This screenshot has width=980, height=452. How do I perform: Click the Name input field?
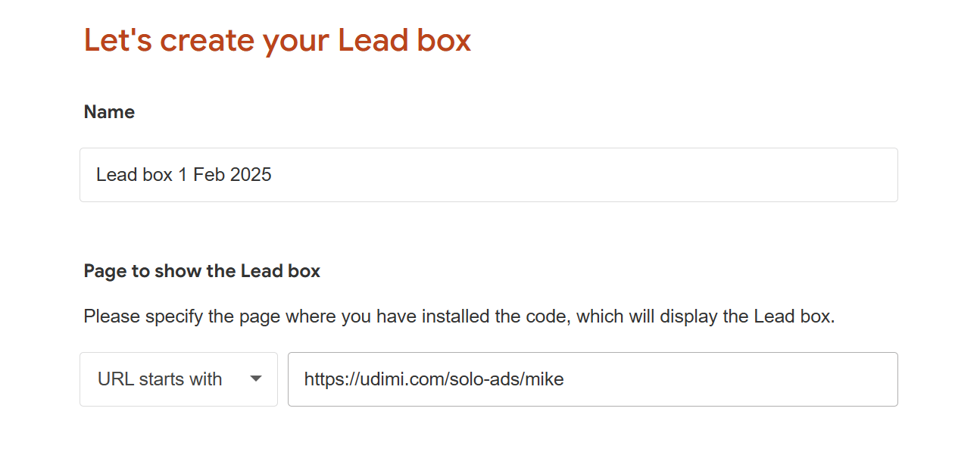pos(488,175)
